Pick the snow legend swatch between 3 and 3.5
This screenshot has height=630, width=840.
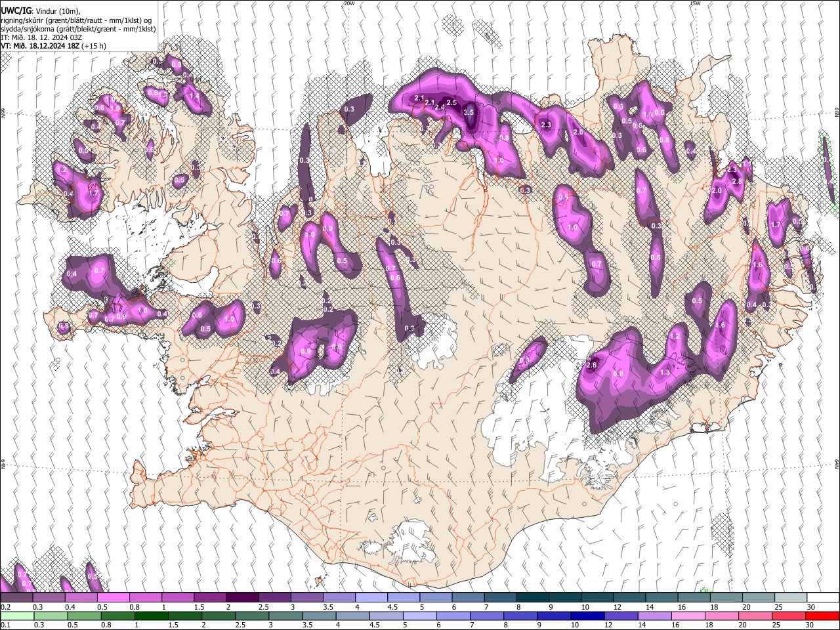coord(306,598)
